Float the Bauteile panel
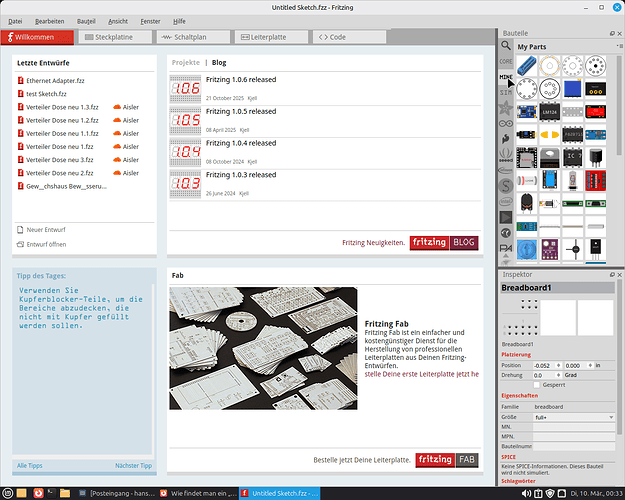This screenshot has height=500, width=625. tap(612, 33)
